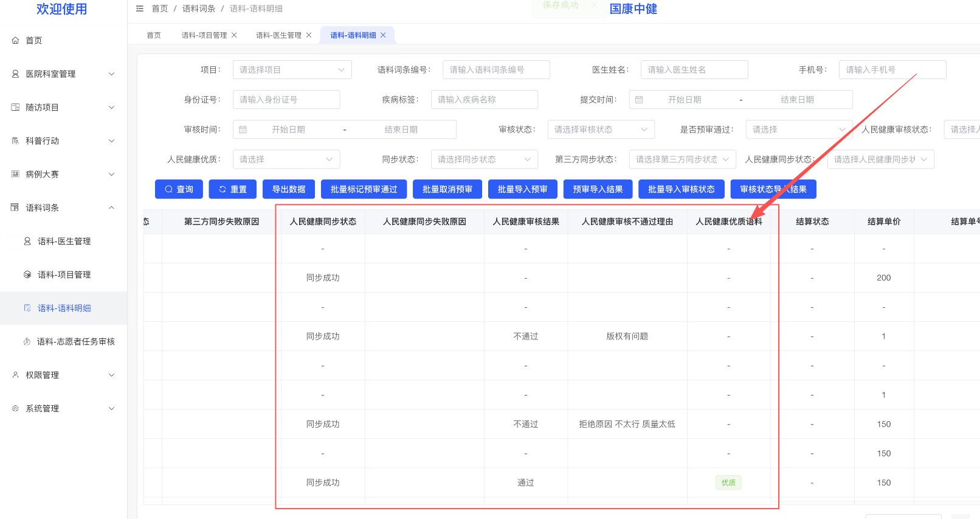Viewport: 980px width, 519px height.
Task: Open the 是否预审通过 dropdown
Action: [799, 130]
